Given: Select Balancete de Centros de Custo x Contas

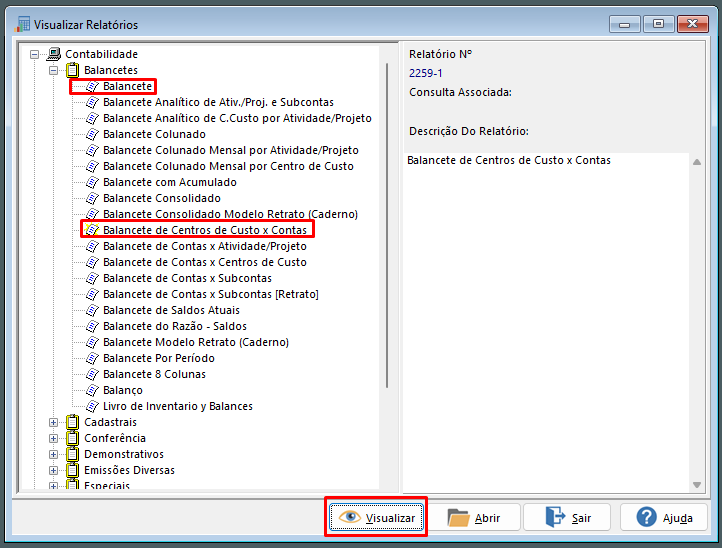Looking at the screenshot, I should click(205, 230).
